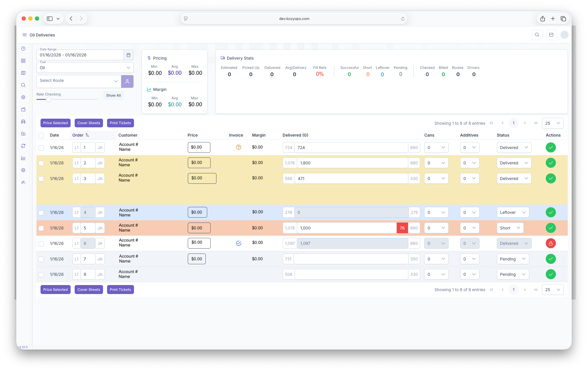Screen dimensions: 588x371
Task: Expand the Fuel dropdown showing Oil
Action: click(x=85, y=68)
